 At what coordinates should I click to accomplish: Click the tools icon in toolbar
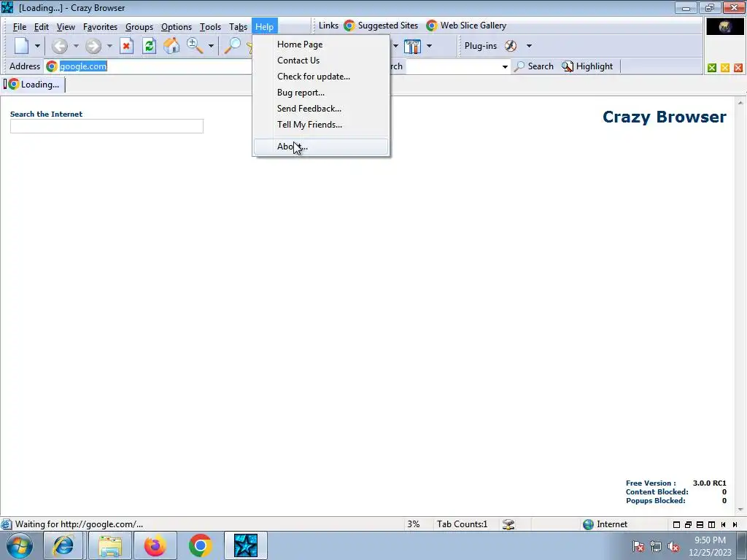[412, 46]
